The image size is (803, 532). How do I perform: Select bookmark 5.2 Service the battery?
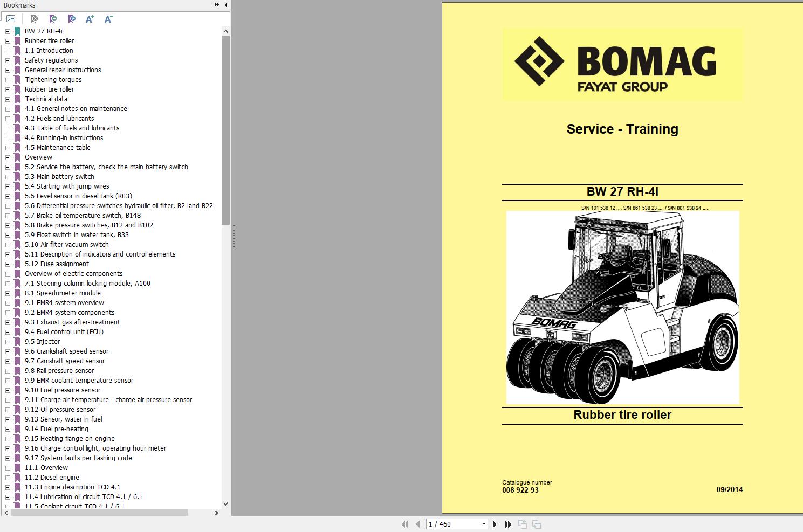[106, 167]
